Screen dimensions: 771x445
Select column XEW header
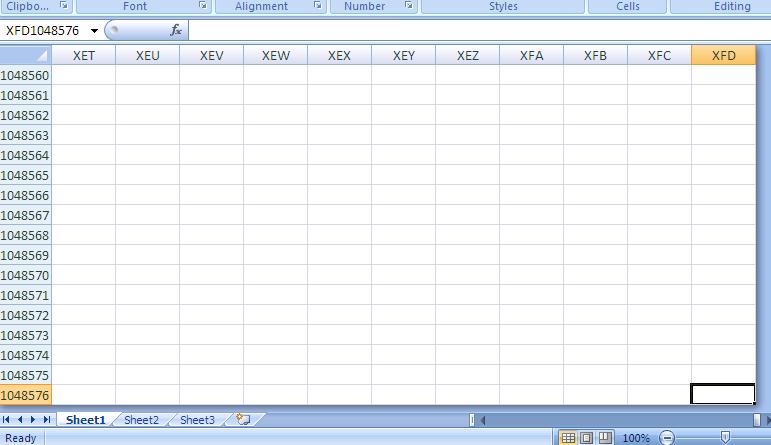tap(275, 56)
